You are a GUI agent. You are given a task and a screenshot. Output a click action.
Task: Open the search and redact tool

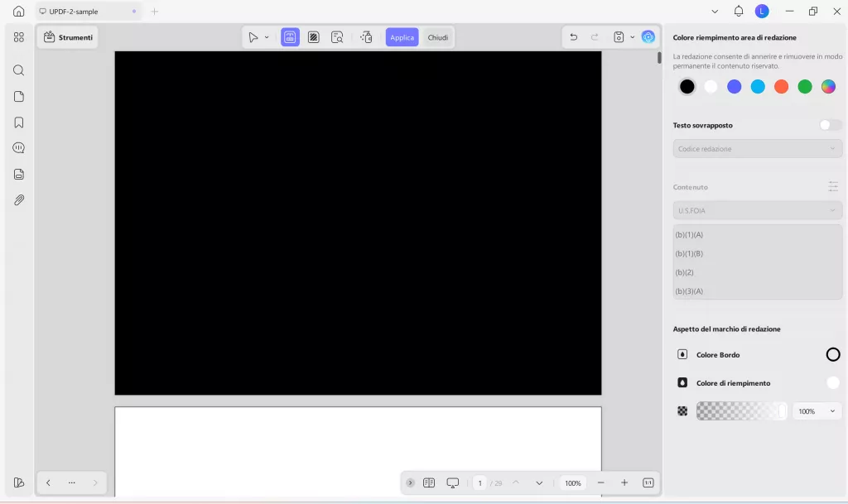tap(337, 36)
